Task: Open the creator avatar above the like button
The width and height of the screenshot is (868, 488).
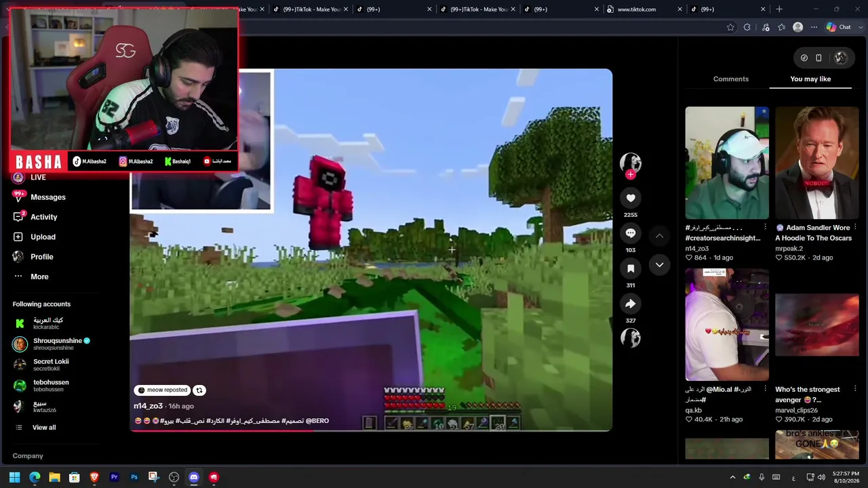Action: (631, 162)
